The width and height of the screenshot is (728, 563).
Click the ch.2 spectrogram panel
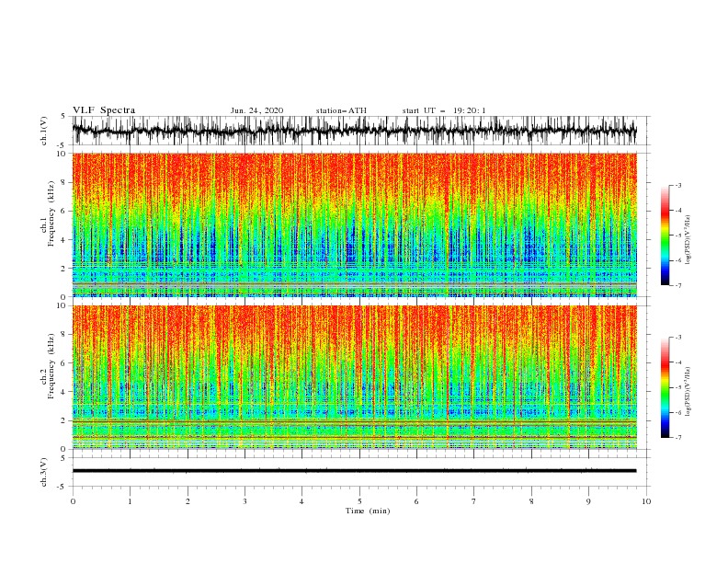tap(354, 377)
